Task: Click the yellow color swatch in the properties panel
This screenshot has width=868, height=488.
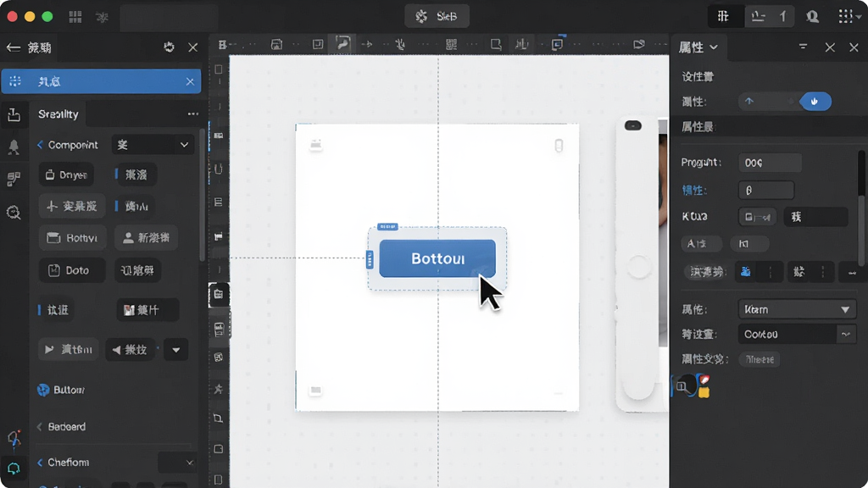Action: coord(704,392)
